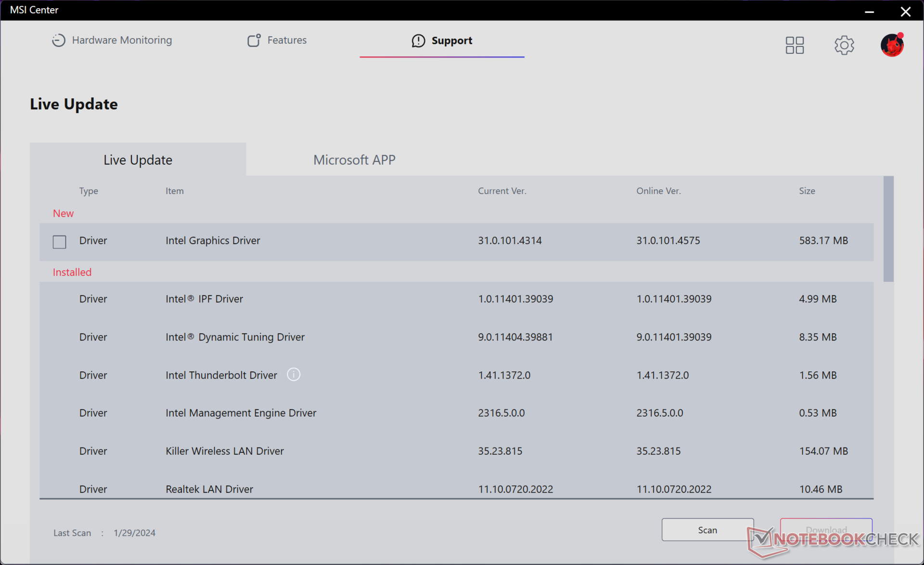Switch to the Microsoft APP tab
Viewport: 924px width, 565px height.
[354, 160]
